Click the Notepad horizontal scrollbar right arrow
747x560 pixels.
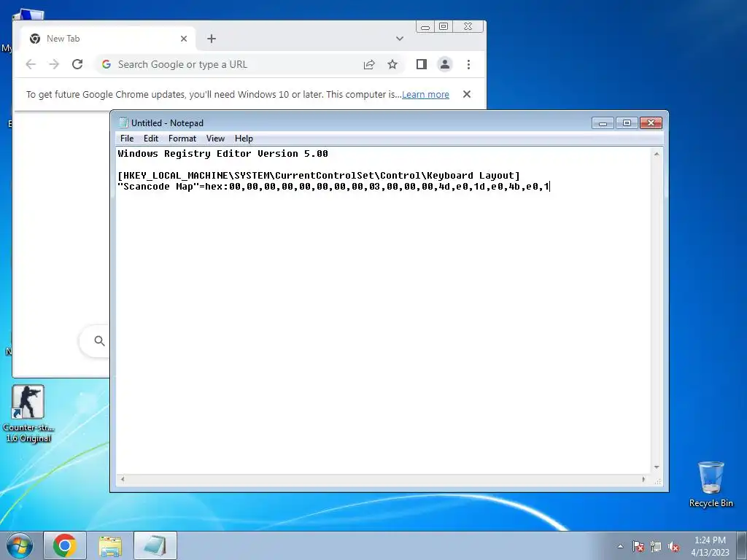[x=643, y=479]
